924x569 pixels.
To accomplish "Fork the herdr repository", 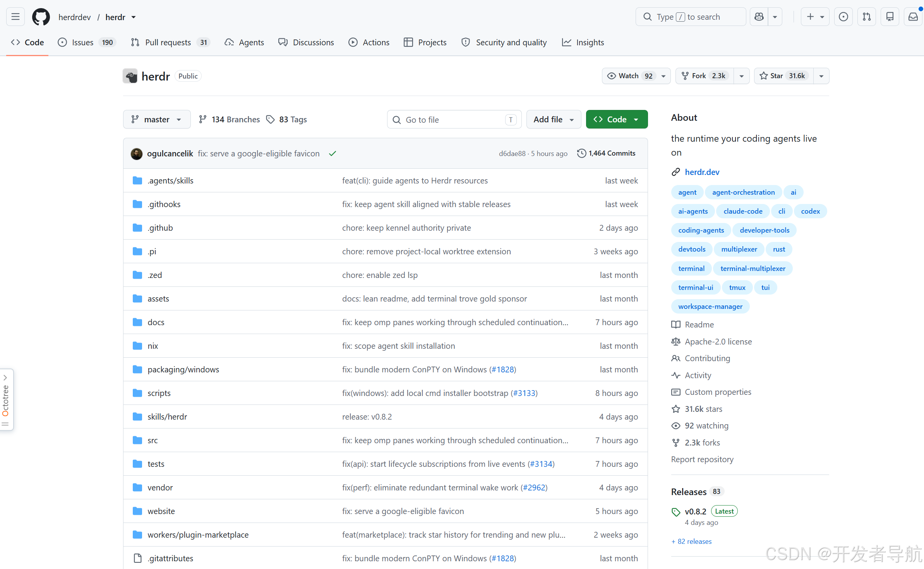I will click(705, 76).
